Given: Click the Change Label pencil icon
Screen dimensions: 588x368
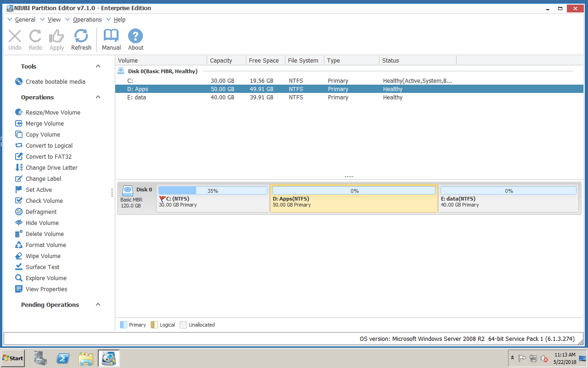Looking at the screenshot, I should pyautogui.click(x=19, y=178).
